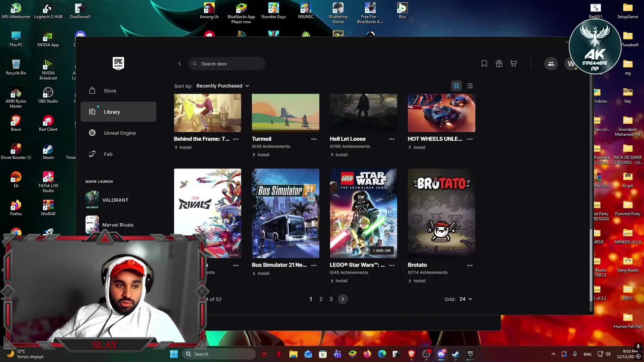This screenshot has height=362, width=644.
Task: Open File Explorer from taskbar
Action: [293, 354]
